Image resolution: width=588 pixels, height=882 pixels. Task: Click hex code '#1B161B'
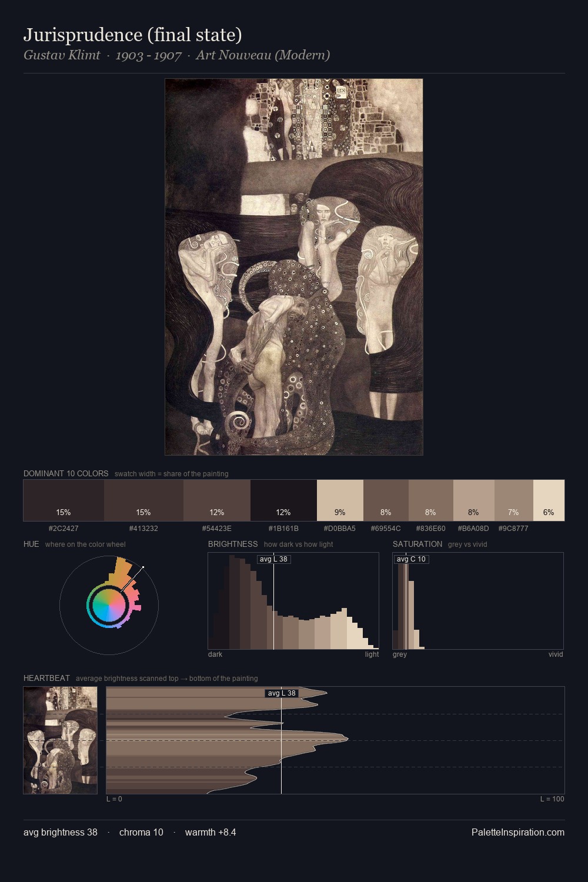click(x=283, y=529)
